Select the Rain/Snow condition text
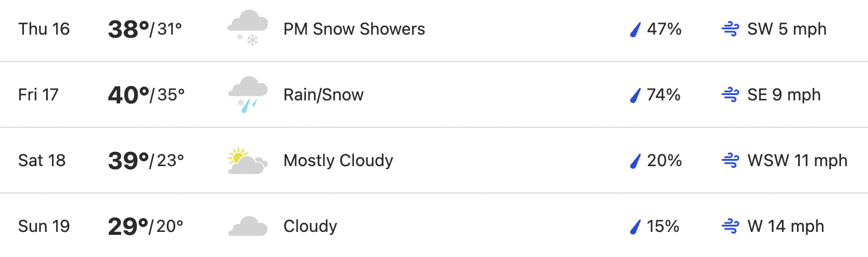The width and height of the screenshot is (868, 257). pos(323,95)
